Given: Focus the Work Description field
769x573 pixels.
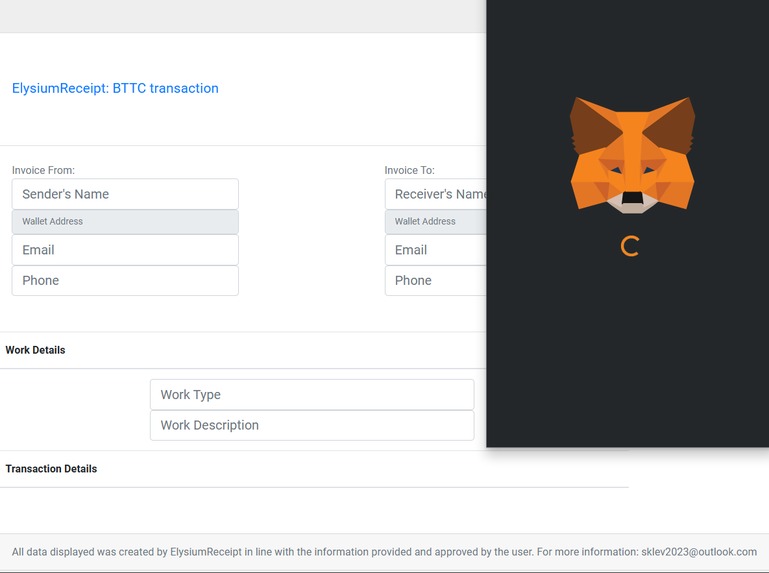Looking at the screenshot, I should [x=312, y=425].
